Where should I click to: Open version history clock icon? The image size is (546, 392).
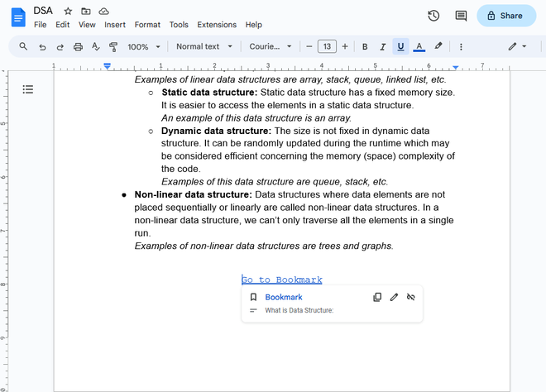click(433, 16)
